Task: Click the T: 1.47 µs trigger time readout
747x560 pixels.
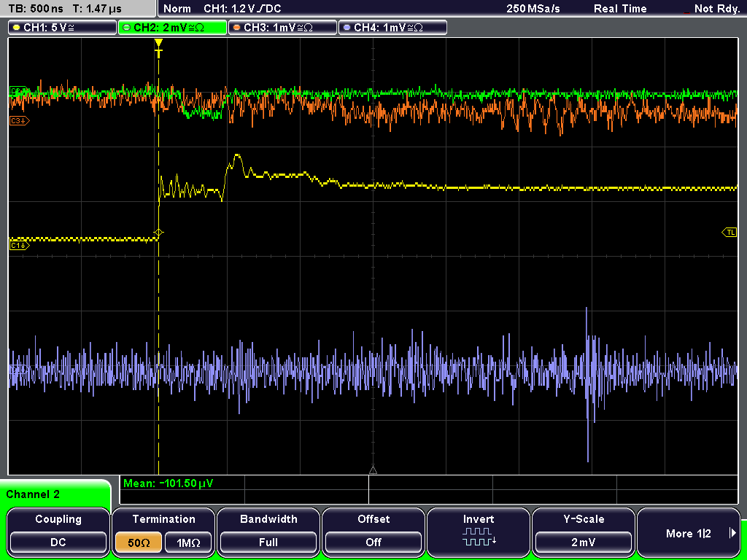Action: click(97, 9)
